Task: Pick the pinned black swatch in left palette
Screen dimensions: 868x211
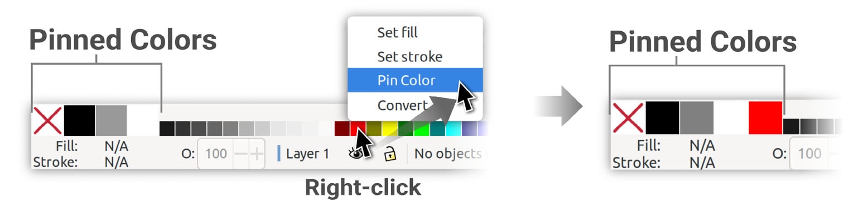Action: 79,120
